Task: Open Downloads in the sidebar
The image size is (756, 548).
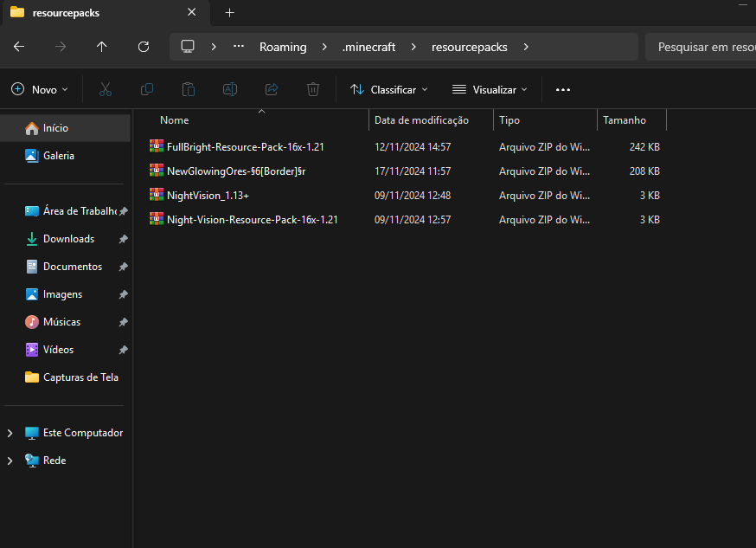Action: tap(66, 239)
